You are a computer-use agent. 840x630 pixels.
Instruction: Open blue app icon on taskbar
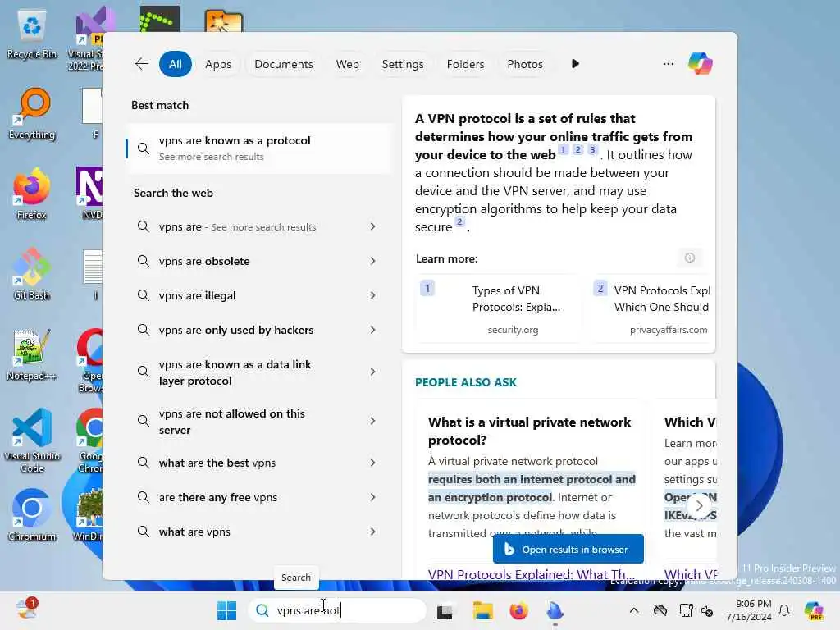[555, 610]
